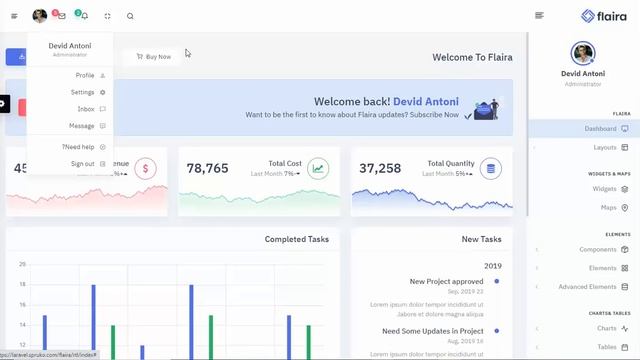Click the '78,765' Total Cost value
640x360 pixels.
click(207, 168)
